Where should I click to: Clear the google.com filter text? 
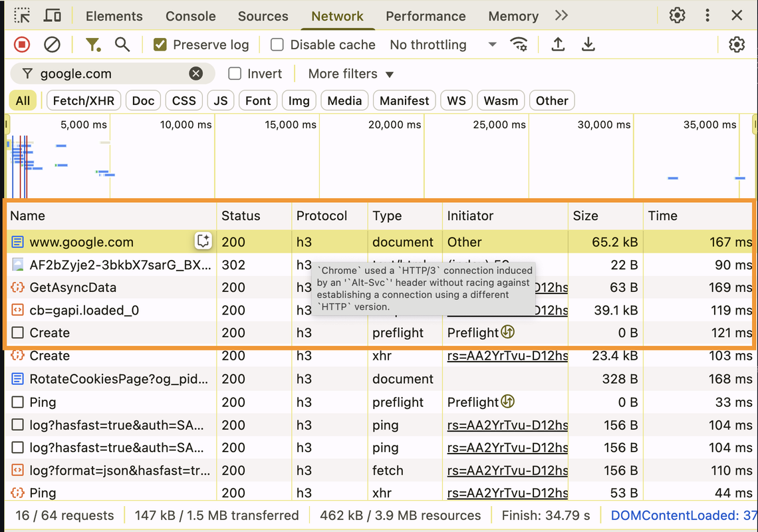pos(195,74)
